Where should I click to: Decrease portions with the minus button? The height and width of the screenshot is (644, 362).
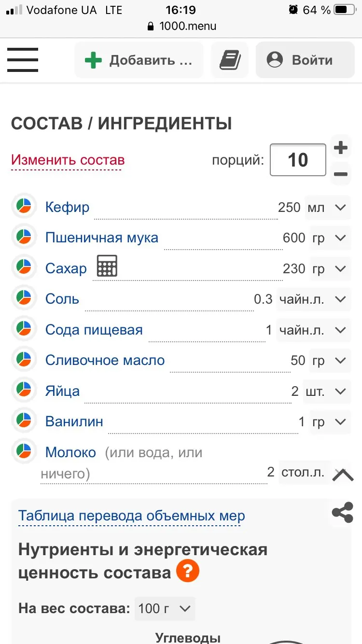point(341,174)
